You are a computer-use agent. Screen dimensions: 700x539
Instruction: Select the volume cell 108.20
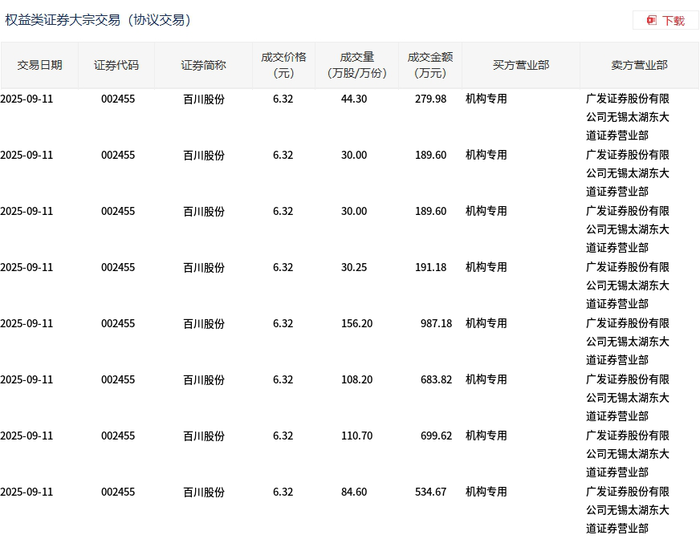click(357, 380)
